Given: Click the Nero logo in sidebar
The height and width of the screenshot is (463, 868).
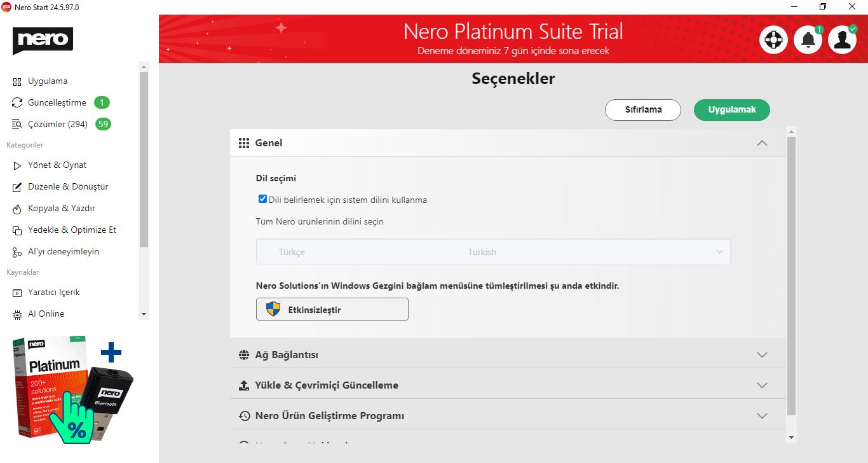Looking at the screenshot, I should [x=43, y=41].
